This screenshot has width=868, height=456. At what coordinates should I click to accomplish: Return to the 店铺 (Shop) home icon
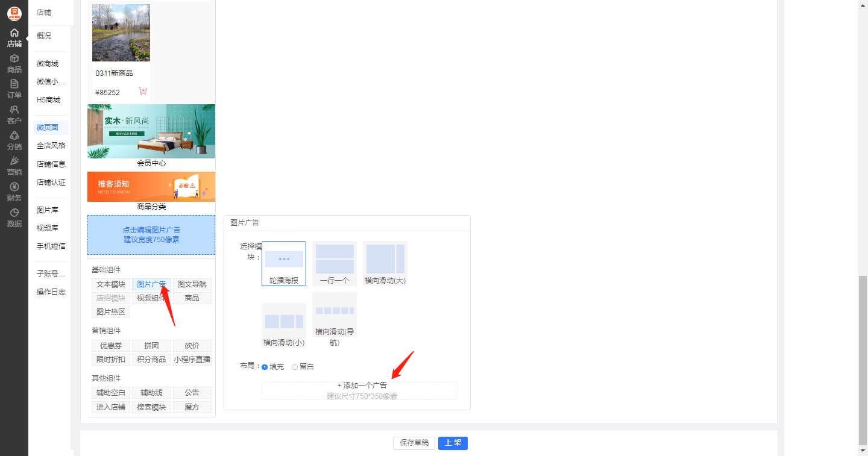[x=14, y=37]
